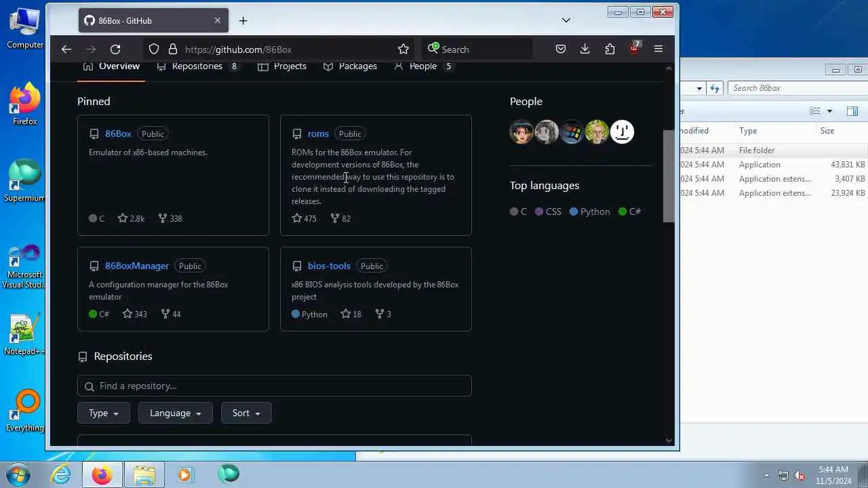Image resolution: width=868 pixels, height=488 pixels.
Task: Open Internet Explorer from the taskbar
Action: click(61, 474)
